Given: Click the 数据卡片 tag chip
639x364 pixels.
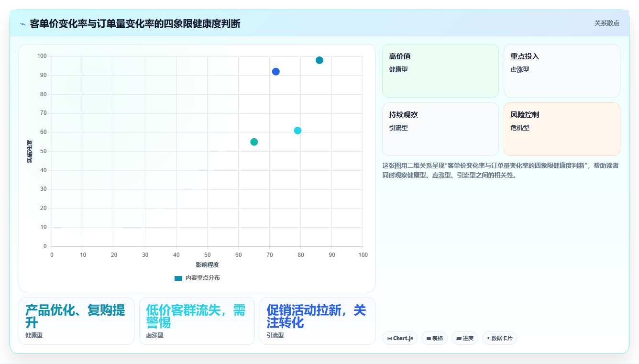Looking at the screenshot, I should [x=499, y=338].
